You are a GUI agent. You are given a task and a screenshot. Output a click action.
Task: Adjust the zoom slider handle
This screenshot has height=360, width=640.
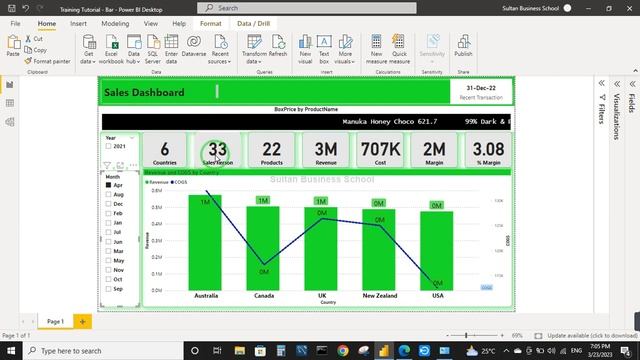(x=466, y=336)
